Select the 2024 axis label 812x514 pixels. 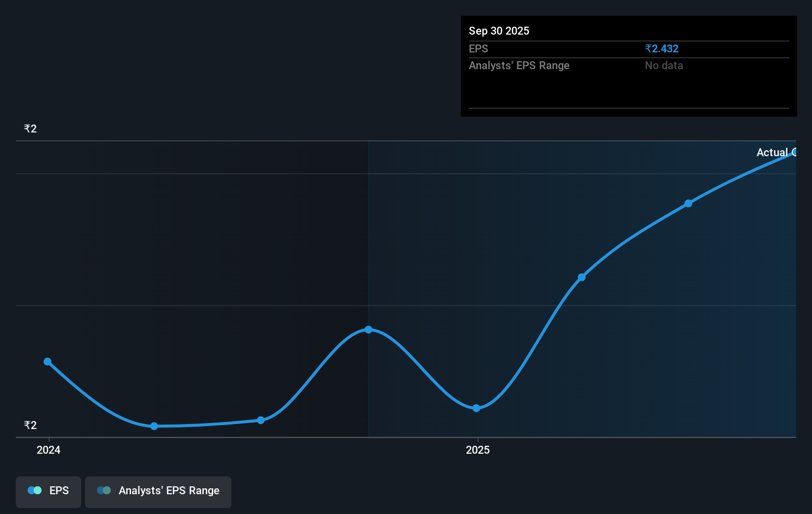click(x=48, y=450)
